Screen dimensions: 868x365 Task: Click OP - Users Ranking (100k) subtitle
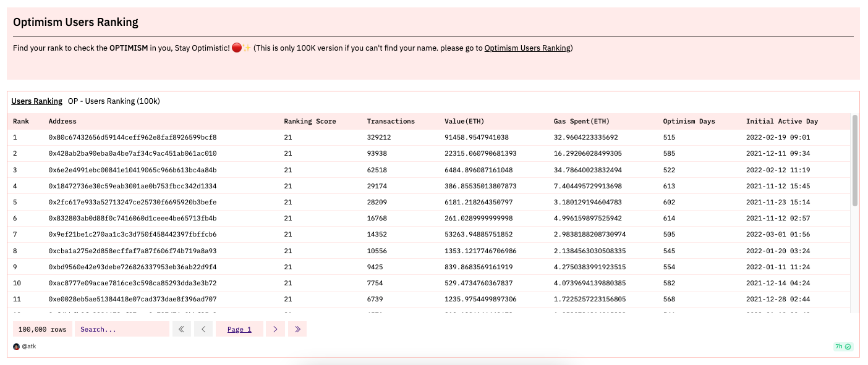[x=114, y=101]
